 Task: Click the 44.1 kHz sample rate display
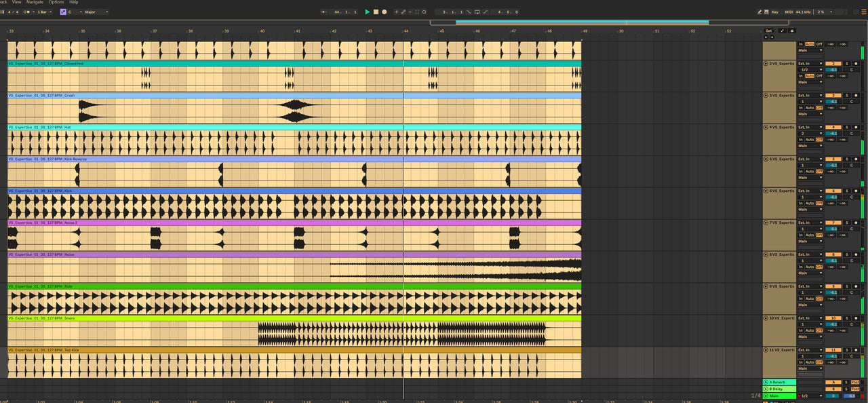803,12
